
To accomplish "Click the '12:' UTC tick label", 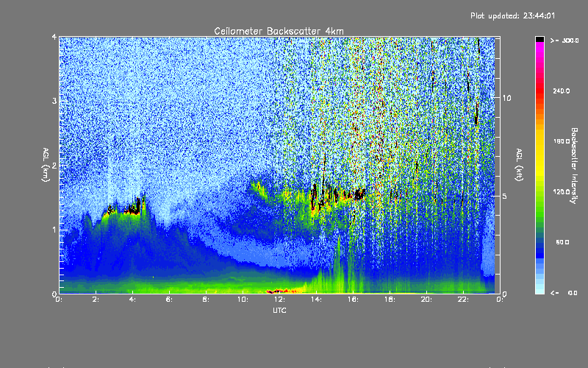I will click(x=280, y=300).
